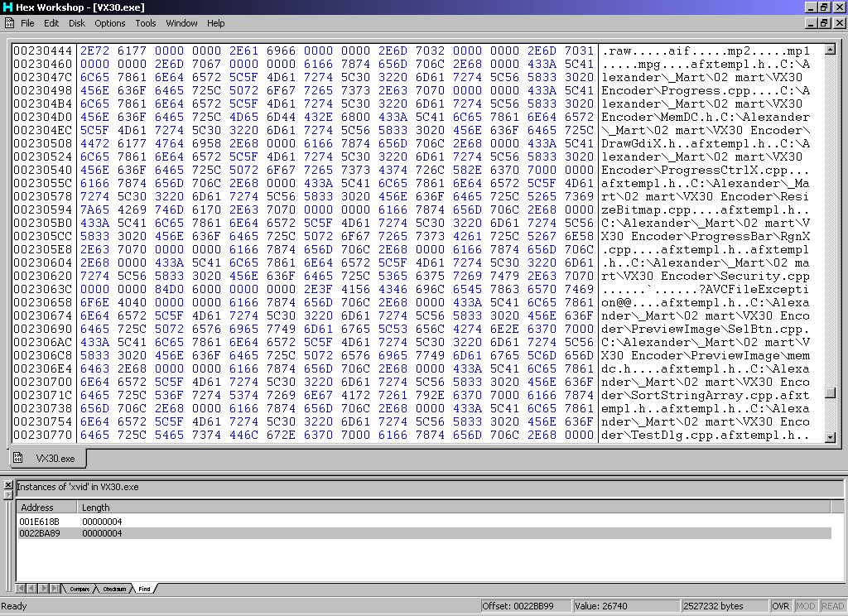Open the File menu

[x=27, y=23]
